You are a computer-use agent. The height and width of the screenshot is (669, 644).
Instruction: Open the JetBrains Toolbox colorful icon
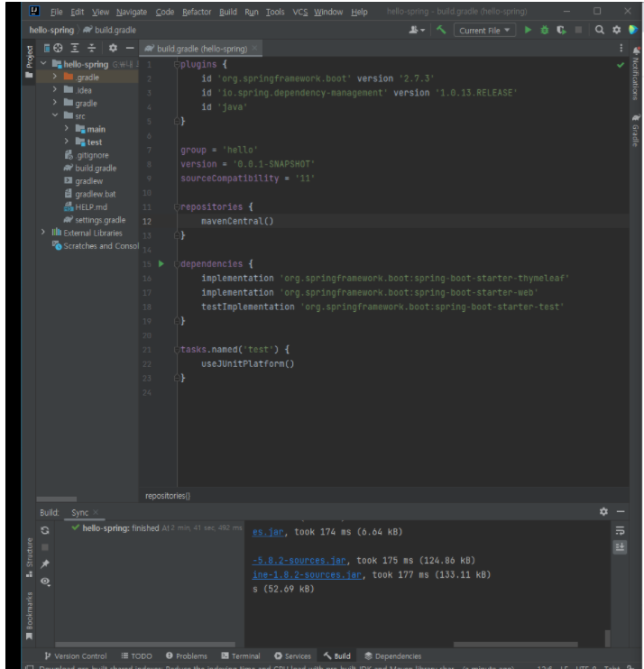[633, 30]
